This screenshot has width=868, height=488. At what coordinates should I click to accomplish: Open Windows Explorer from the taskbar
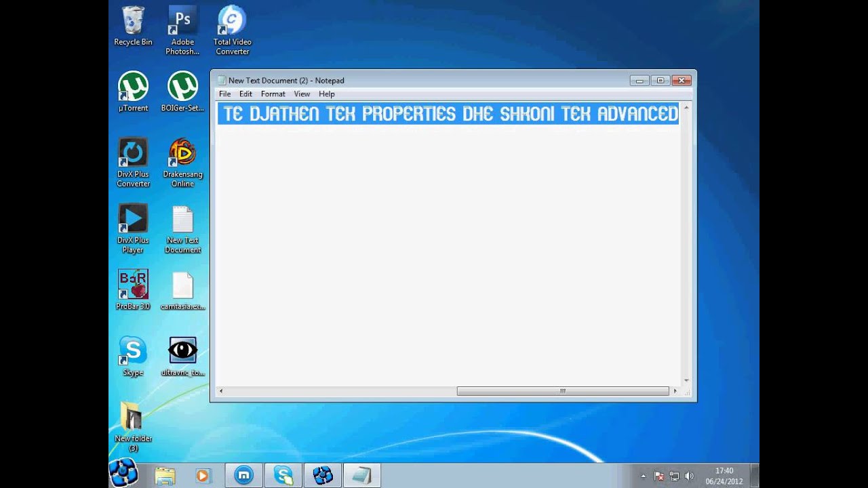click(x=165, y=476)
